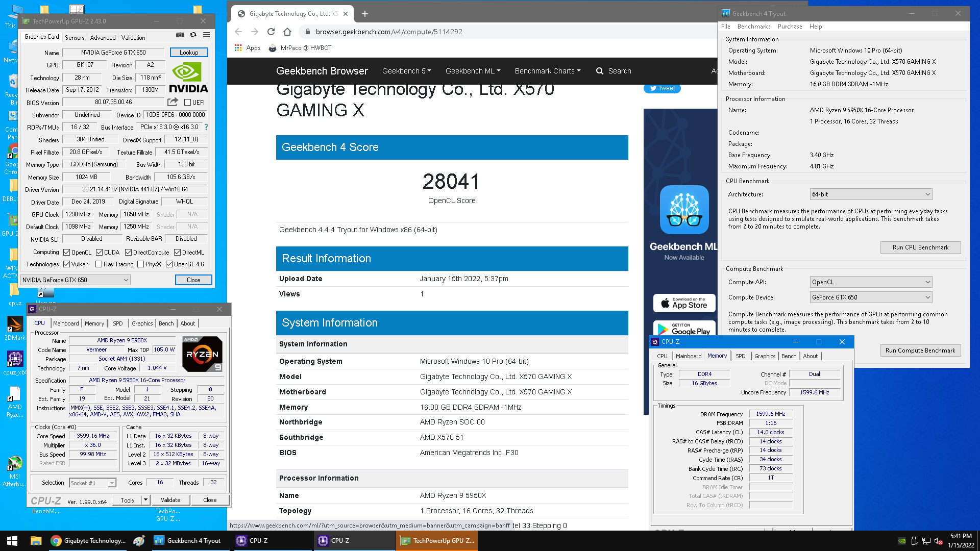Click the GPU Clock 1298 MHz field
The width and height of the screenshot is (980, 551).
tap(78, 214)
